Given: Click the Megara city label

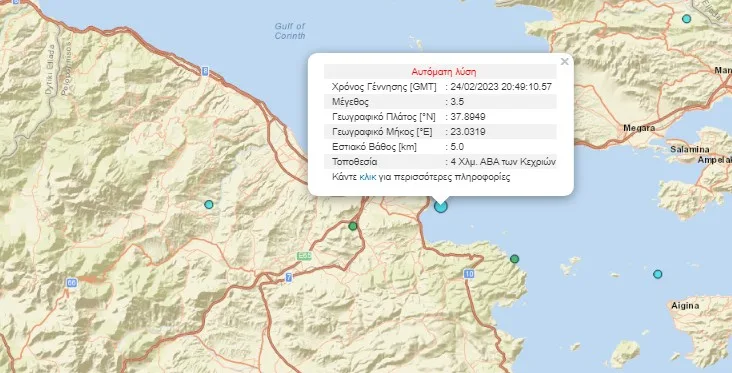Looking at the screenshot, I should (x=639, y=128).
